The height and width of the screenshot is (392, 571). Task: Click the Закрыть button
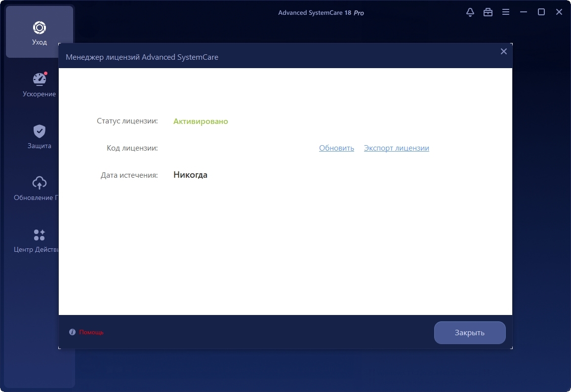click(x=470, y=333)
